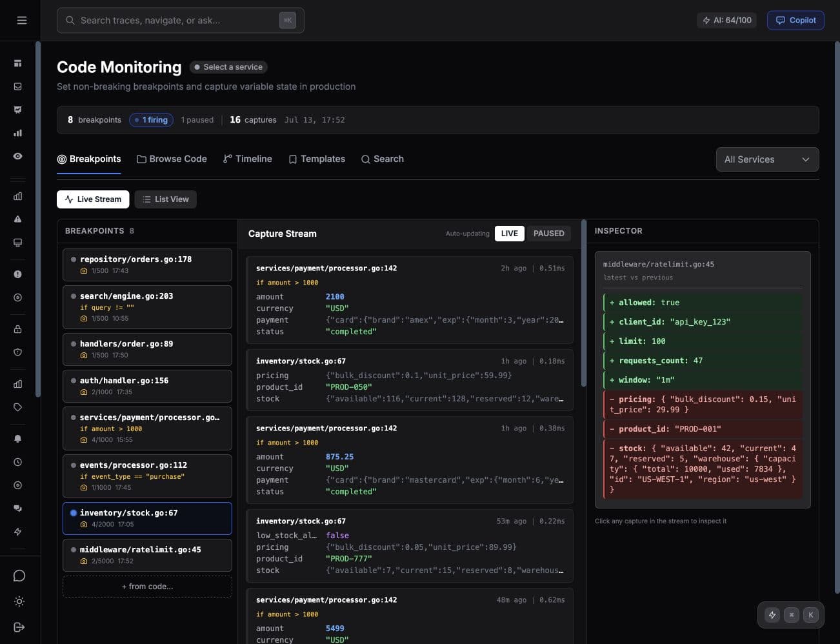Select the List View mode
The width and height of the screenshot is (840, 644).
point(166,199)
